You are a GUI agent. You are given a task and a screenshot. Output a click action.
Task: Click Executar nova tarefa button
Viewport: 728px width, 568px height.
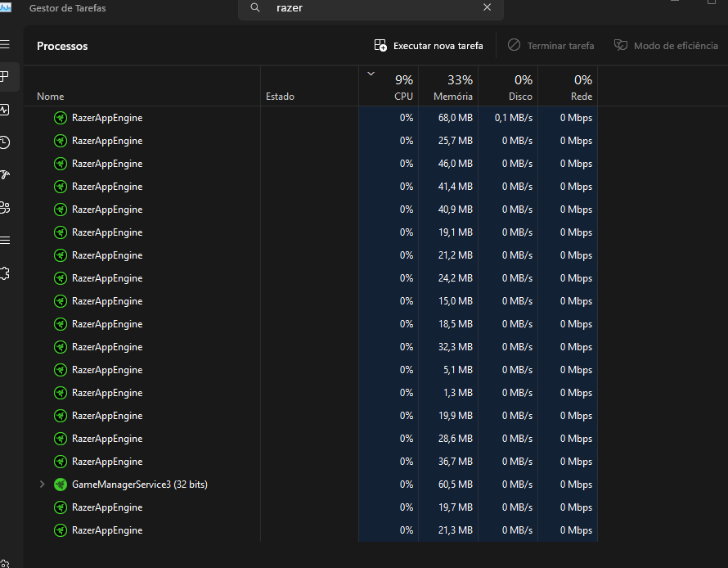coord(429,46)
